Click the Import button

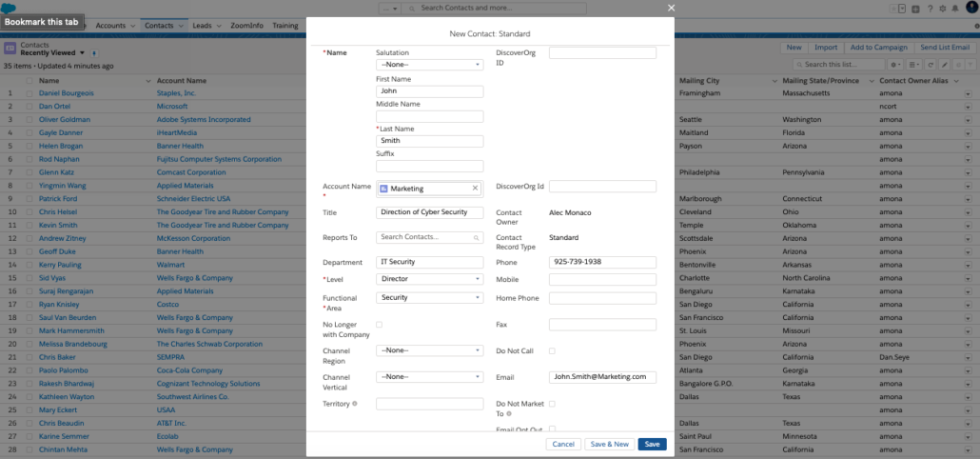tap(826, 48)
